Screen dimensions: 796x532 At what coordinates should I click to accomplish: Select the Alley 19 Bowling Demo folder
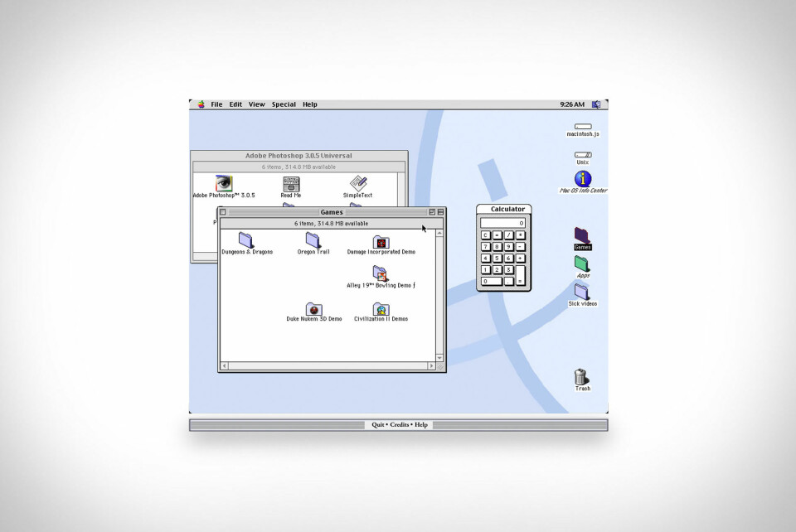click(381, 273)
